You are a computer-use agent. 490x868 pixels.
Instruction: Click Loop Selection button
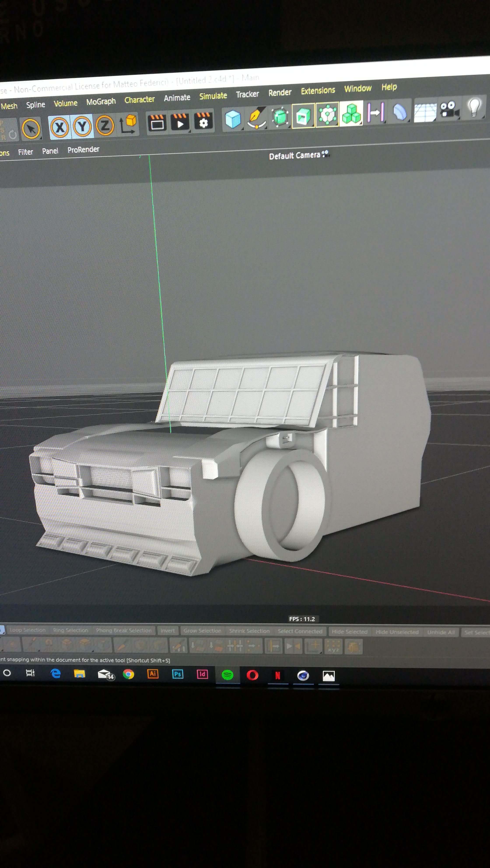[x=27, y=630]
